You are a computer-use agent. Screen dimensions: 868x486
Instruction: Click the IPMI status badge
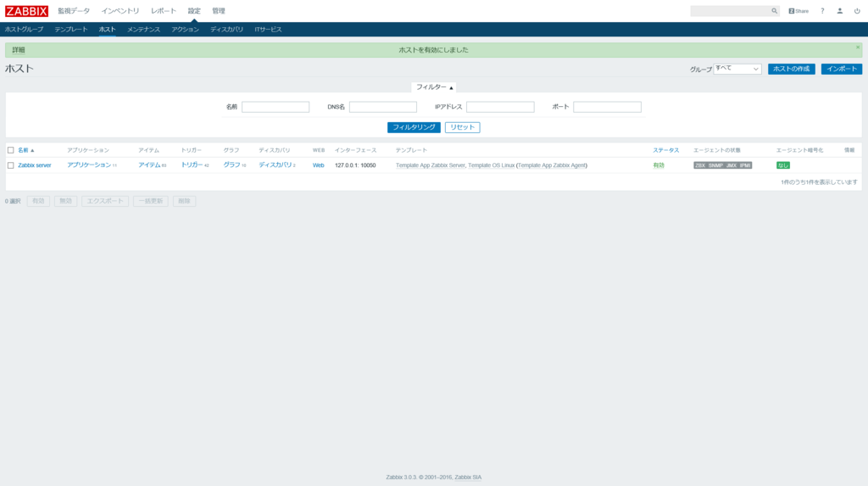pyautogui.click(x=745, y=165)
